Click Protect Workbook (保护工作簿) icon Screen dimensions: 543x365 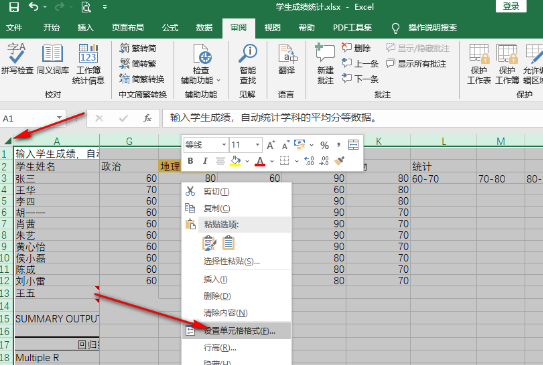pos(507,64)
